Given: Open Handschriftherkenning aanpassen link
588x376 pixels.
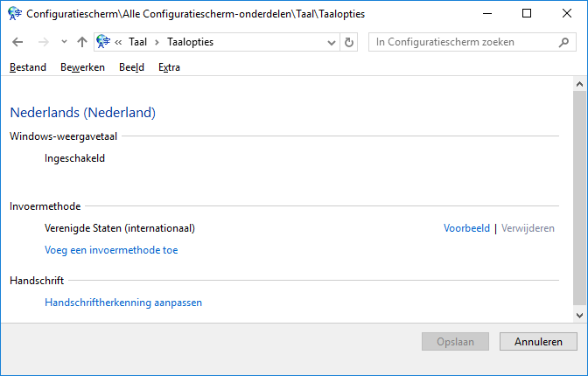Looking at the screenshot, I should point(123,303).
